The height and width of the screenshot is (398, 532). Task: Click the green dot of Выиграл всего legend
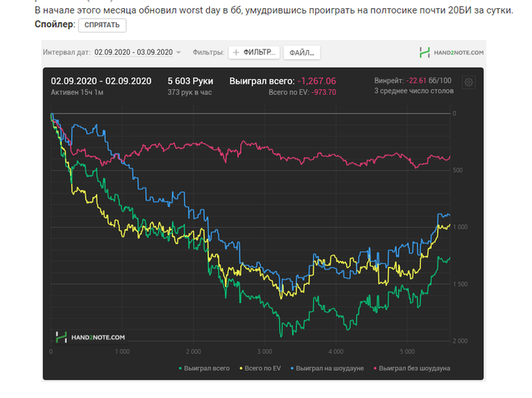point(180,368)
